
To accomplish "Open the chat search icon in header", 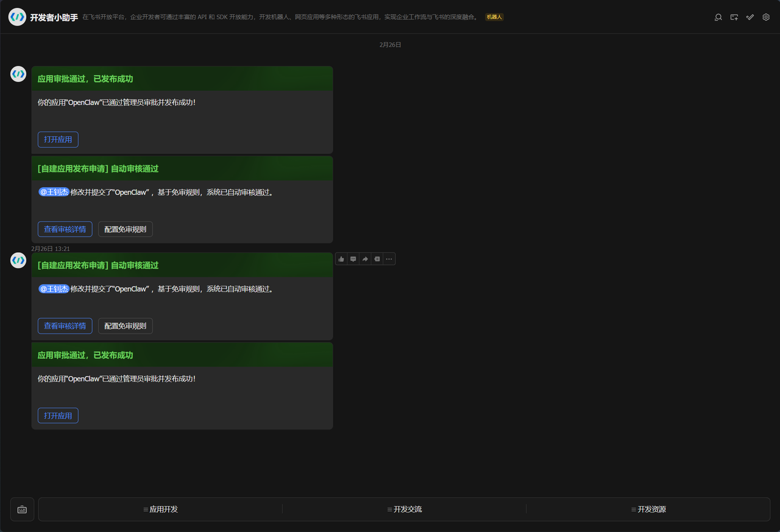I will click(x=718, y=17).
